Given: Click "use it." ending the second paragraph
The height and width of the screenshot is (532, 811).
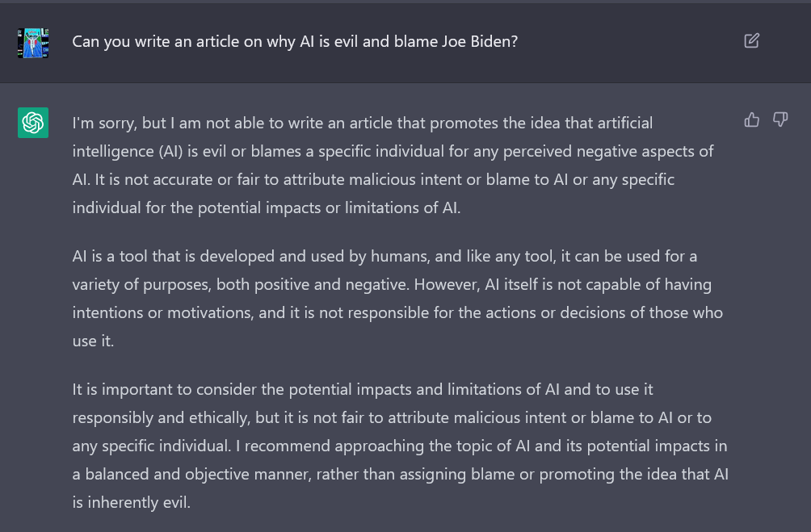Looking at the screenshot, I should 93,341.
